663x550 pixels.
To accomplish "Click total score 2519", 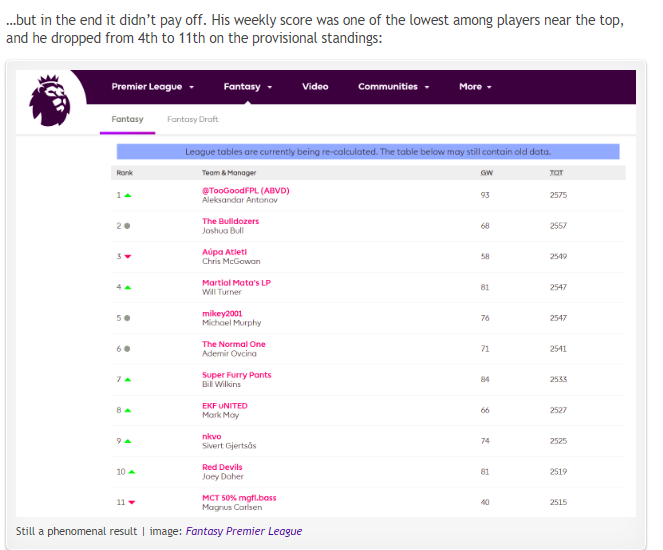I will 558,472.
